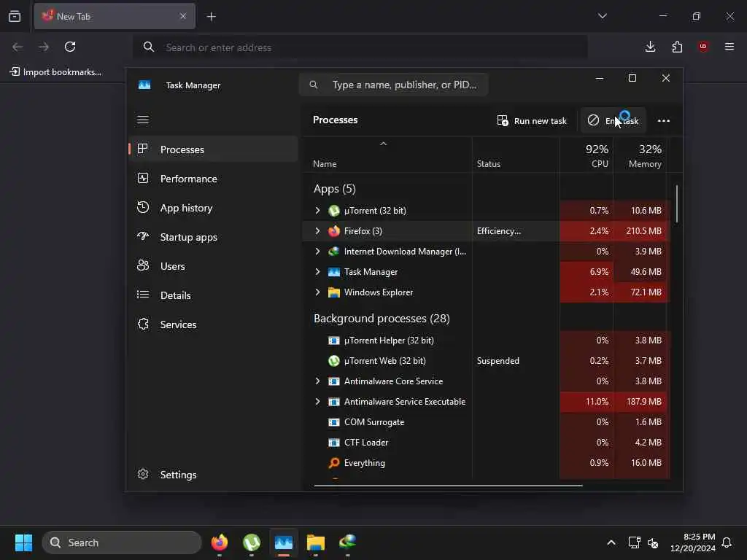Sort by the Memory column header
747x560 pixels.
click(639, 156)
